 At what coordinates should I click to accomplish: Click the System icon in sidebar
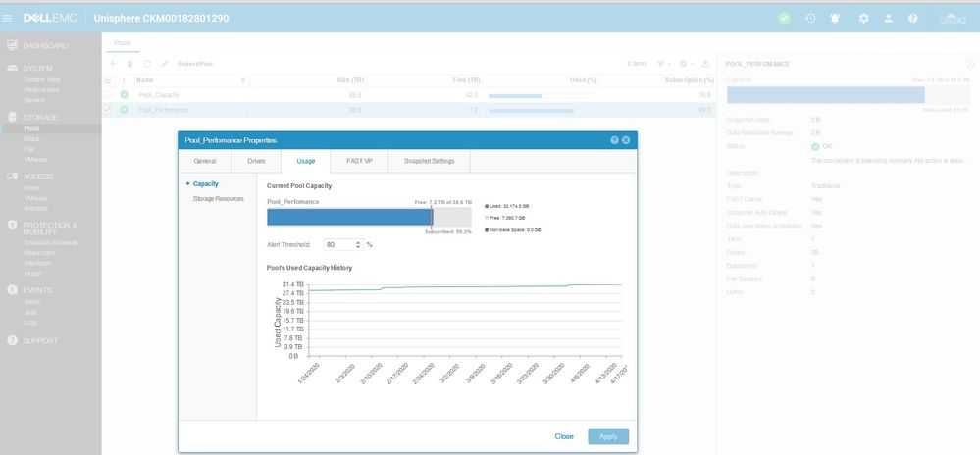point(12,68)
